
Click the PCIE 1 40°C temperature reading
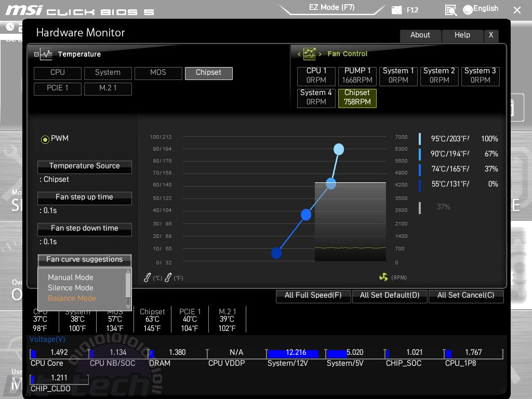(x=190, y=320)
